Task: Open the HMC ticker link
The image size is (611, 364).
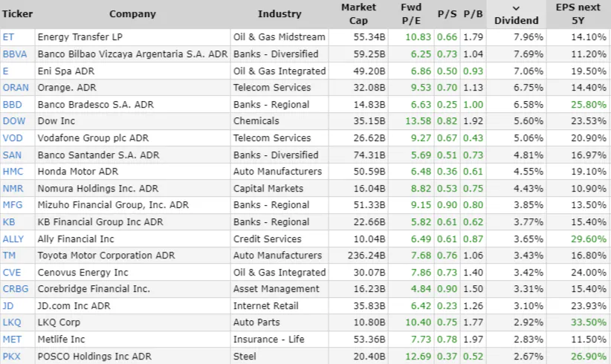Action: [13, 172]
